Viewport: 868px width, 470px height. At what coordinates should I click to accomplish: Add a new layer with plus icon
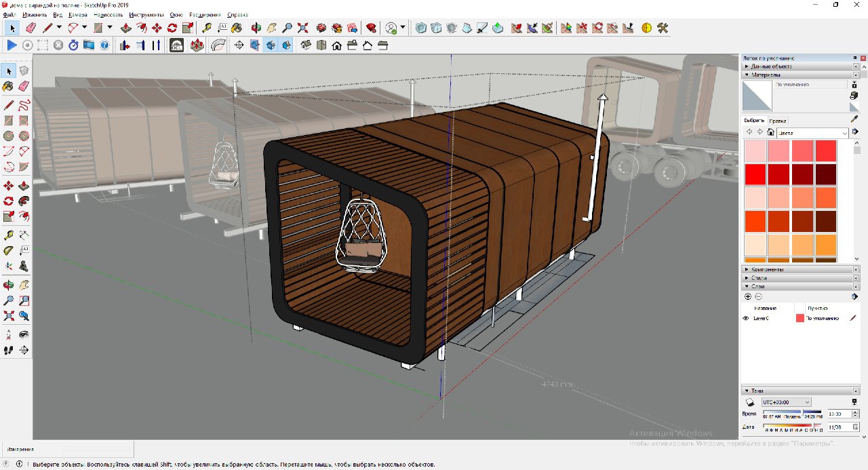pos(748,296)
